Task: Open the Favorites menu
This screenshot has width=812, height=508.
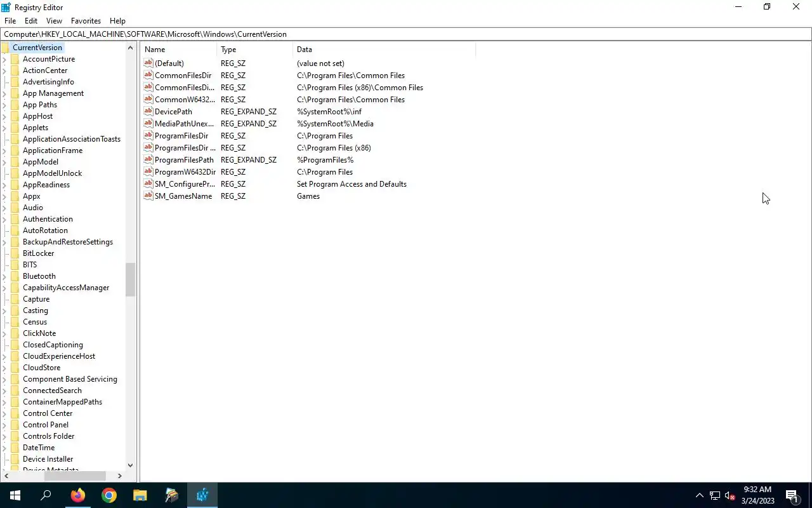Action: pyautogui.click(x=86, y=21)
